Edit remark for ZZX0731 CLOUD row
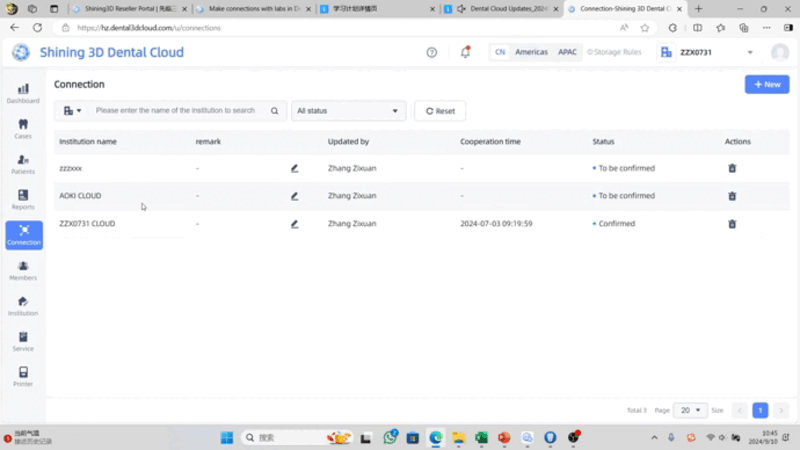Viewport: 800px width, 450px height. click(x=294, y=224)
